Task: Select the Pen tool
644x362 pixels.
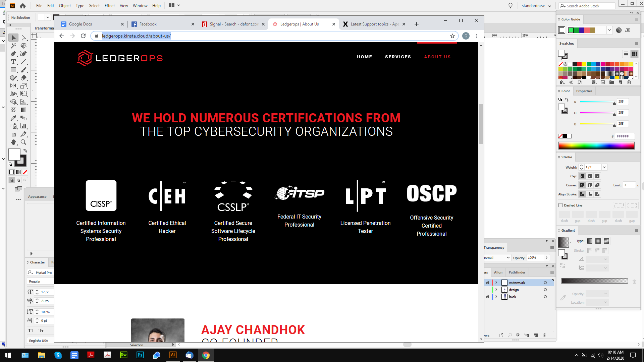Action: 13,54
